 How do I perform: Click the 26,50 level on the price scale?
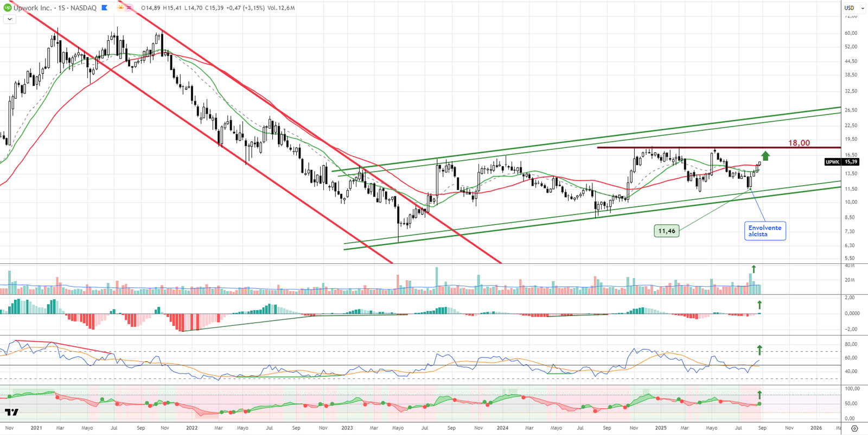851,110
